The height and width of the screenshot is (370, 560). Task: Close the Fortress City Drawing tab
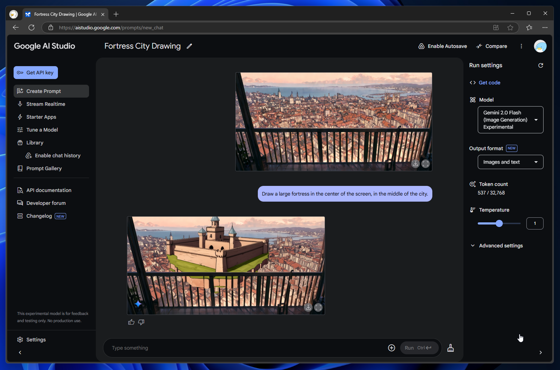pos(103,14)
